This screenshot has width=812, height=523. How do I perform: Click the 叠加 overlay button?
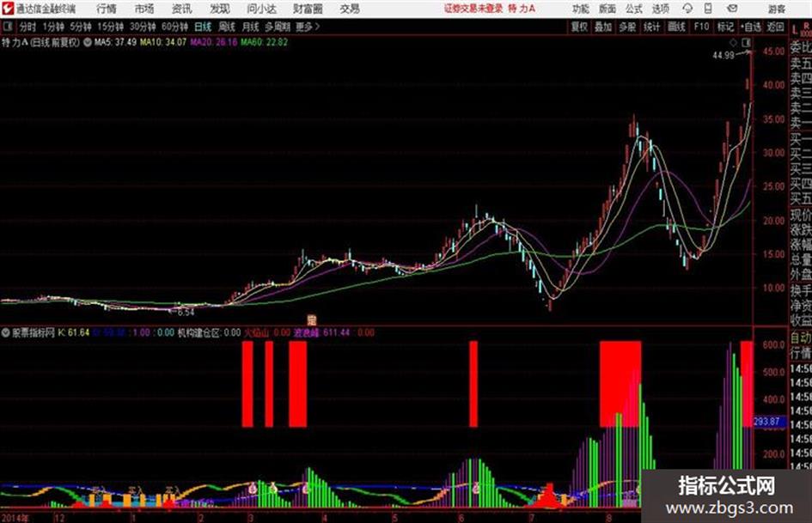click(603, 27)
